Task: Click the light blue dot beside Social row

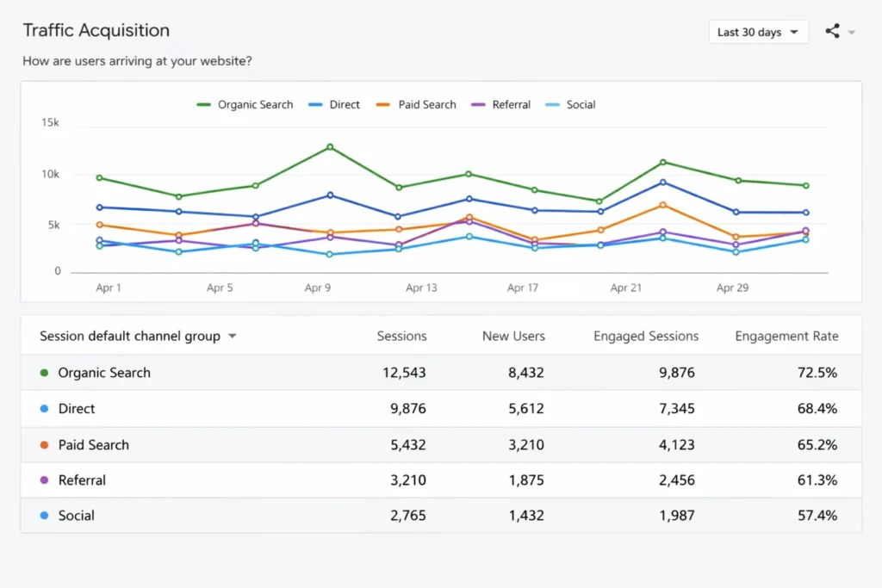Action: pos(43,516)
